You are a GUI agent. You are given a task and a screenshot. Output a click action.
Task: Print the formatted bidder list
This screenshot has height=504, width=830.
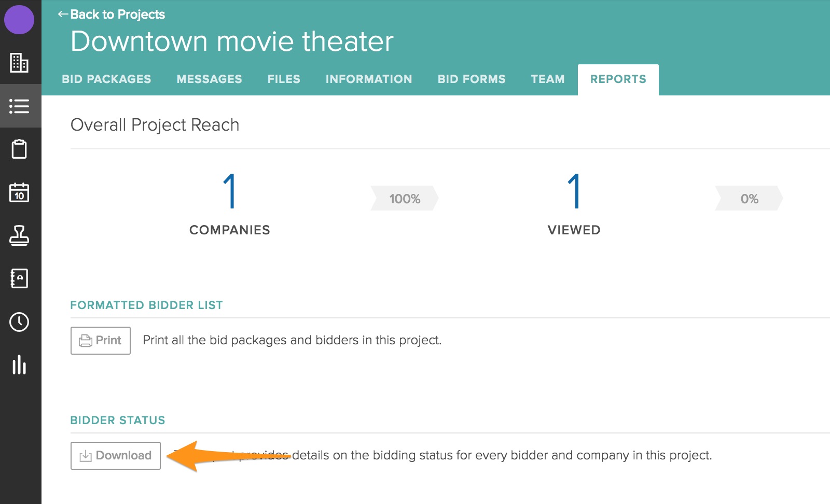101,341
